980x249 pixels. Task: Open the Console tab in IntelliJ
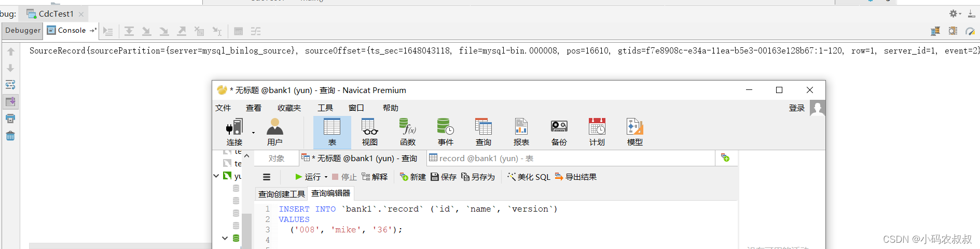click(x=72, y=31)
